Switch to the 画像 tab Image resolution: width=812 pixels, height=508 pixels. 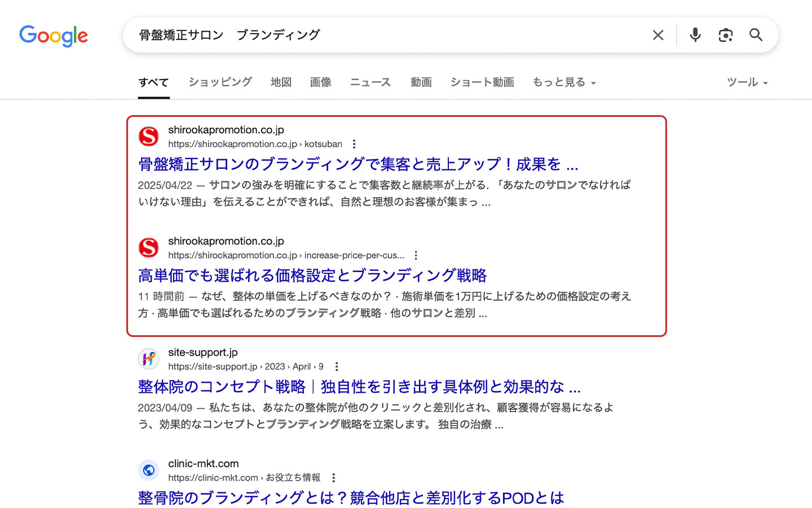[x=321, y=82]
